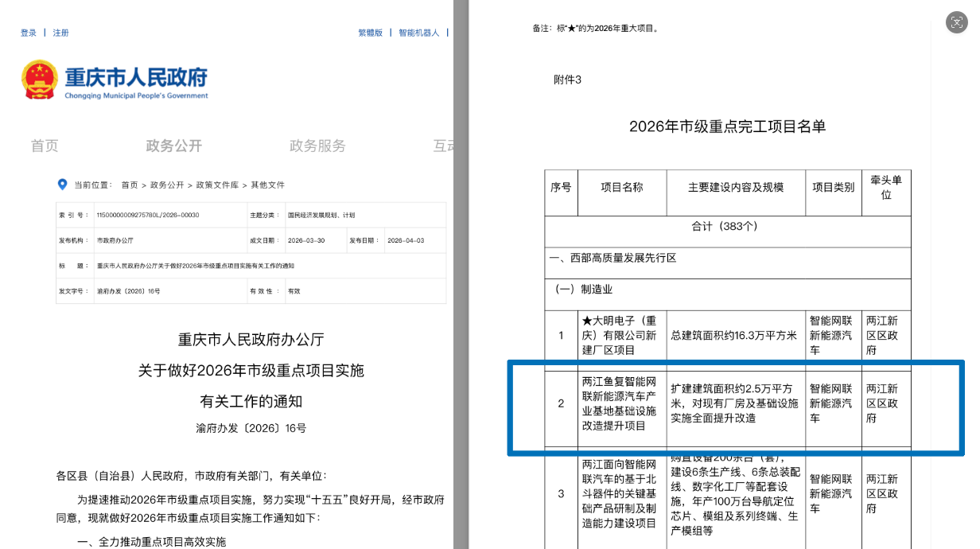The image size is (980, 549).
Task: Go to the 政务服务 navigation tab
Action: pos(317,146)
